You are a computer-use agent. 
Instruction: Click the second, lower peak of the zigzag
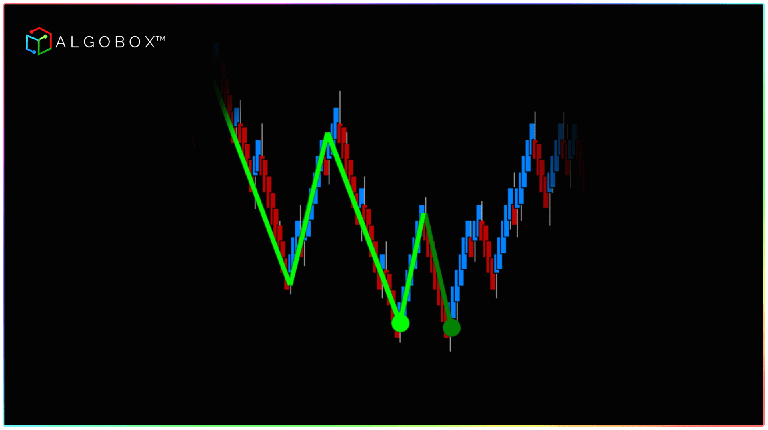pyautogui.click(x=424, y=214)
